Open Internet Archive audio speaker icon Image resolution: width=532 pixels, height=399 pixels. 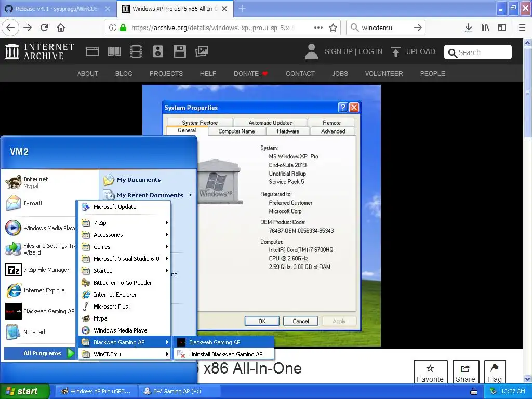[x=158, y=51]
